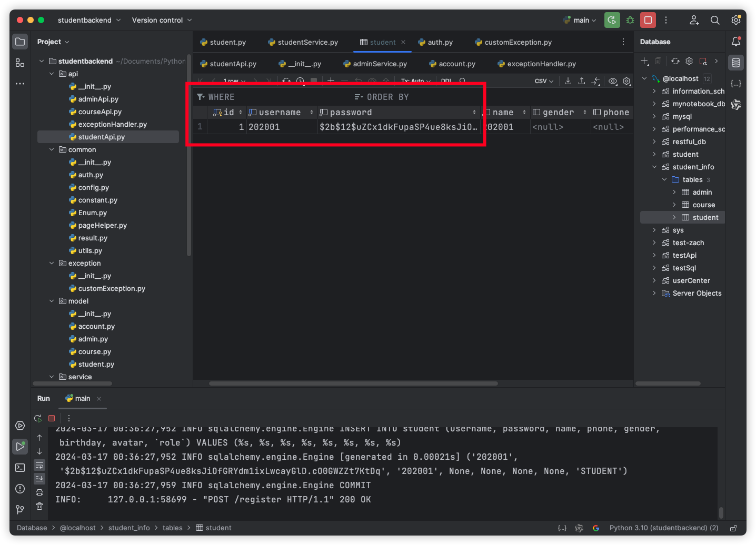Screen dimensions: 756x545
Task: Click student_info in the bottom breadcrumb
Action: (x=129, y=528)
